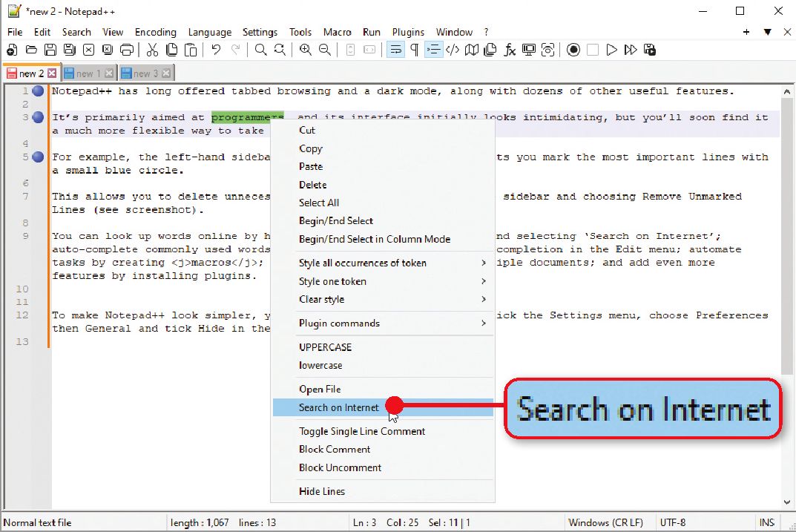Click the Copy toolbar icon

(x=171, y=50)
